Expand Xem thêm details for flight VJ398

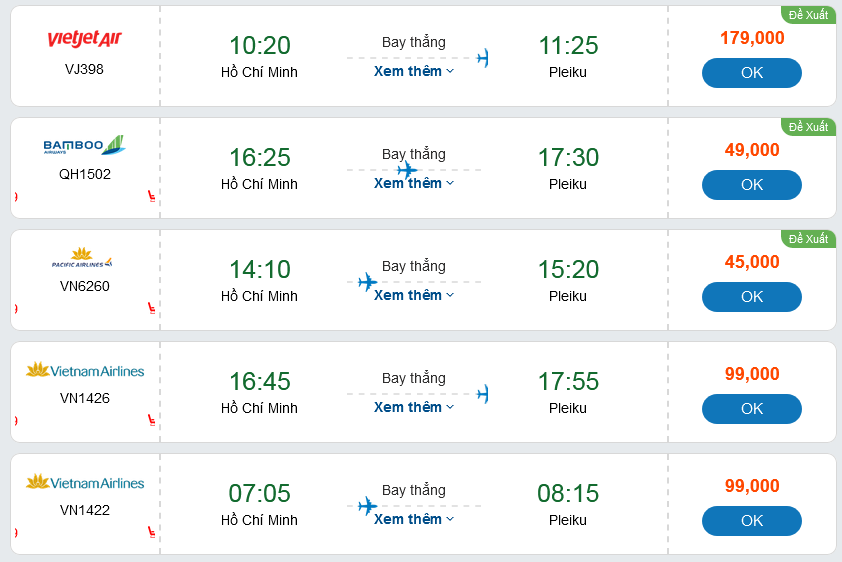414,71
